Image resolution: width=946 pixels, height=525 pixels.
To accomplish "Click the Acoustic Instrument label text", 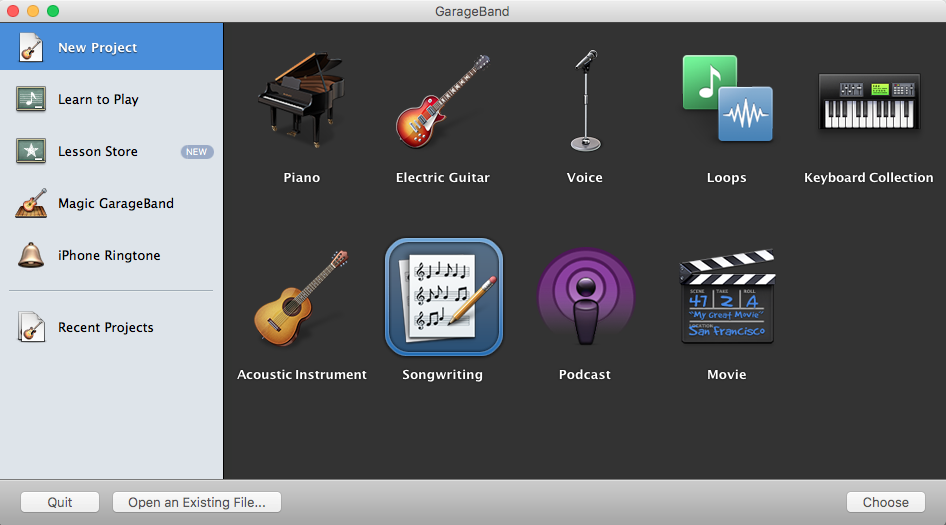I will [302, 374].
